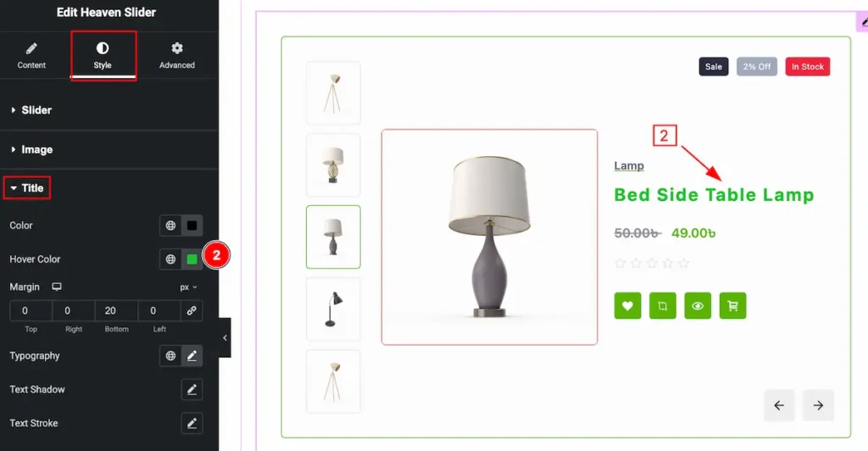The image size is (868, 451).
Task: Open the green Hover Color swatch
Action: [192, 259]
